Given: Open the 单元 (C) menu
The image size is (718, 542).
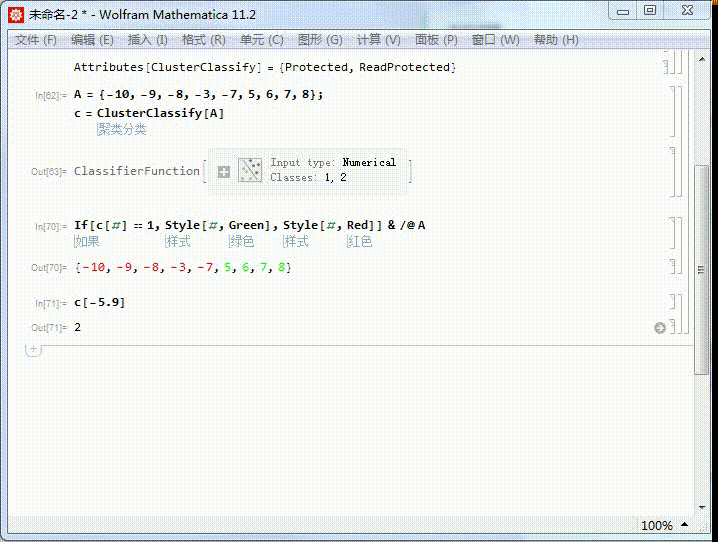Looking at the screenshot, I should [261, 40].
